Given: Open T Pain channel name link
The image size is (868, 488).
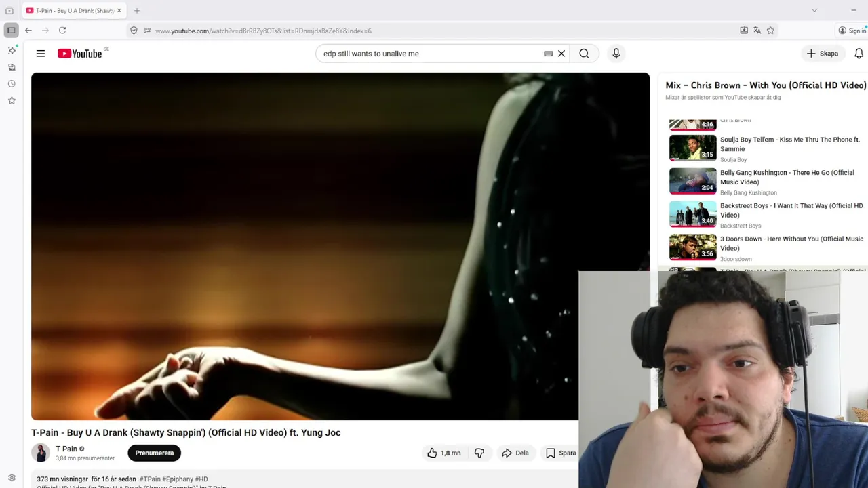Looking at the screenshot, I should pyautogui.click(x=66, y=449).
